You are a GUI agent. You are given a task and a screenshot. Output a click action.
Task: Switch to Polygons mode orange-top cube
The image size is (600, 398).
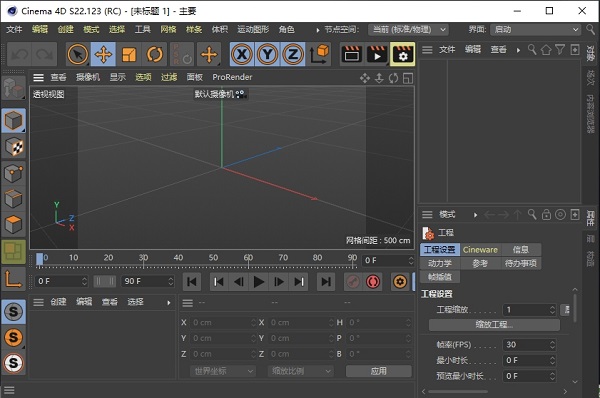tap(14, 224)
